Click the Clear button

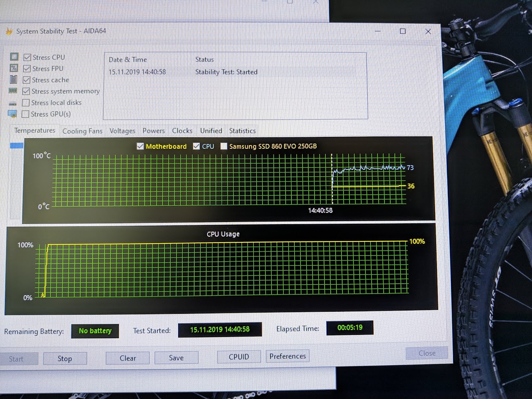pyautogui.click(x=128, y=358)
